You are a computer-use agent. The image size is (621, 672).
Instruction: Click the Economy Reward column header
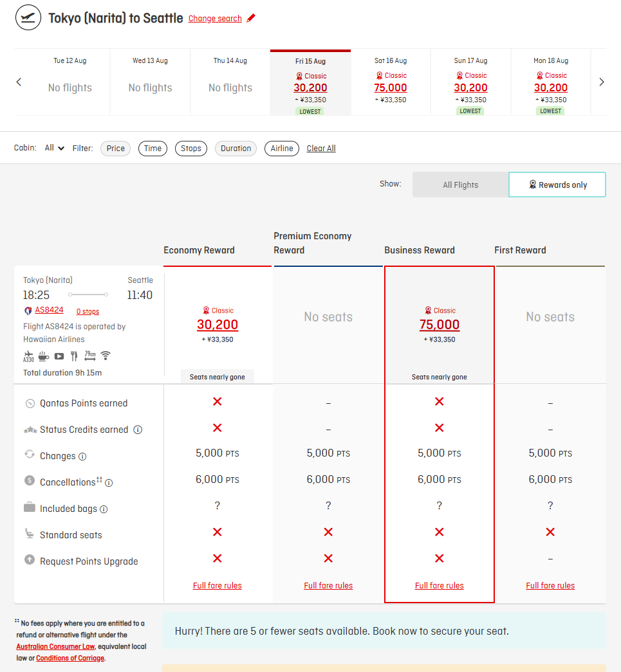[x=199, y=250]
